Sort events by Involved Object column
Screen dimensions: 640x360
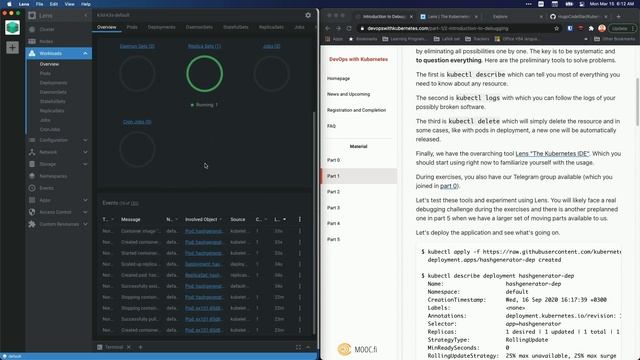[203, 219]
